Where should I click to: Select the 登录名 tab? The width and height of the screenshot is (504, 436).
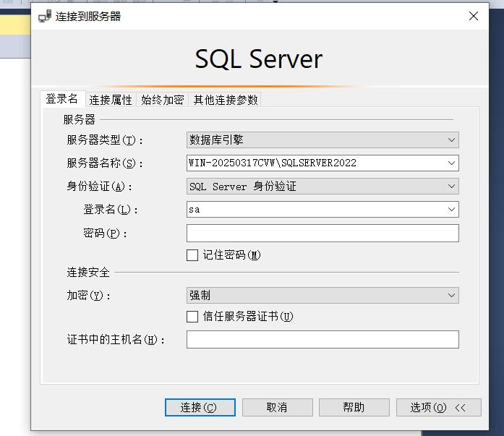pyautogui.click(x=62, y=98)
